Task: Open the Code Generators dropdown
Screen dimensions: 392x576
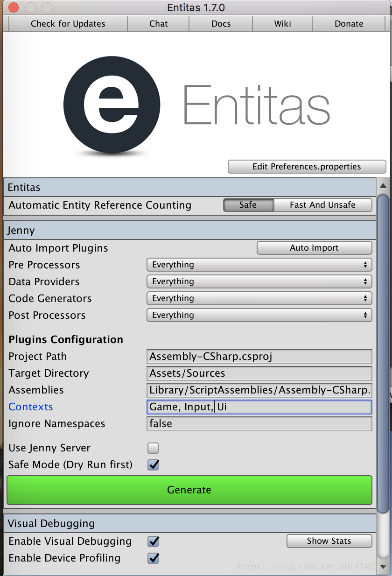Action: click(x=259, y=298)
